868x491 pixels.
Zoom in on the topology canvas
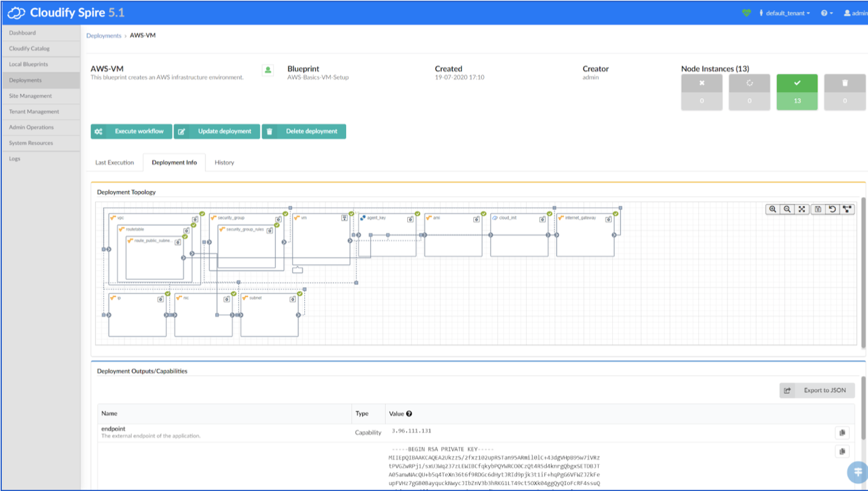coord(773,209)
